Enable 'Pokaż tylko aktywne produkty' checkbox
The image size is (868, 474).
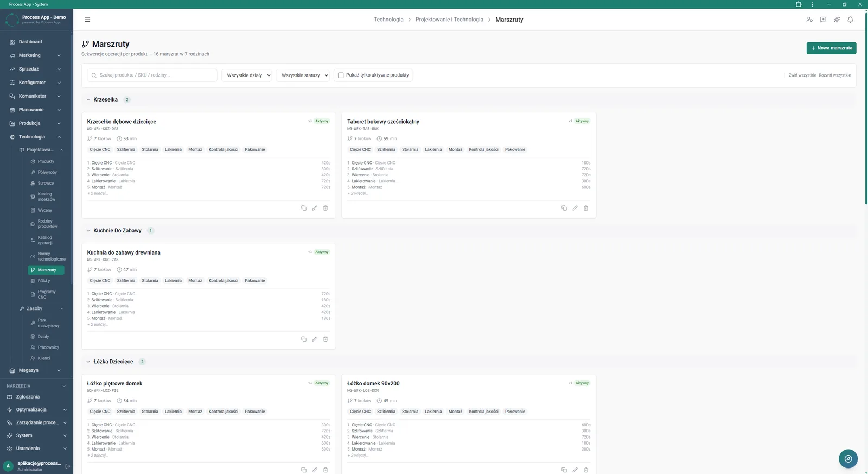click(341, 75)
